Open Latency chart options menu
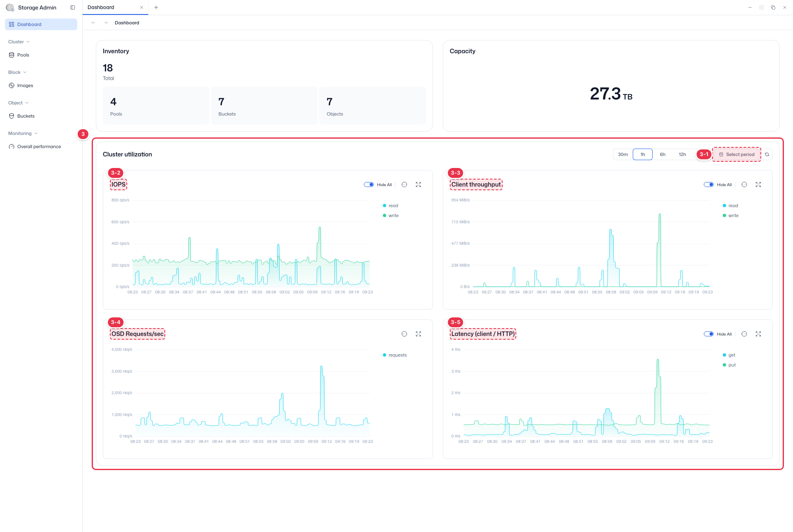Screen dimensions: 793x532 [744, 334]
